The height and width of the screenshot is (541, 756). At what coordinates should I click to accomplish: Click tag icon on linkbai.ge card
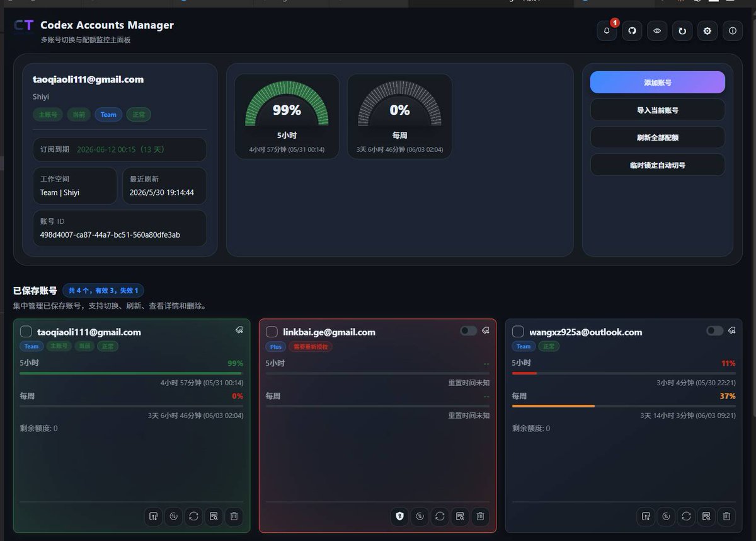click(x=486, y=330)
